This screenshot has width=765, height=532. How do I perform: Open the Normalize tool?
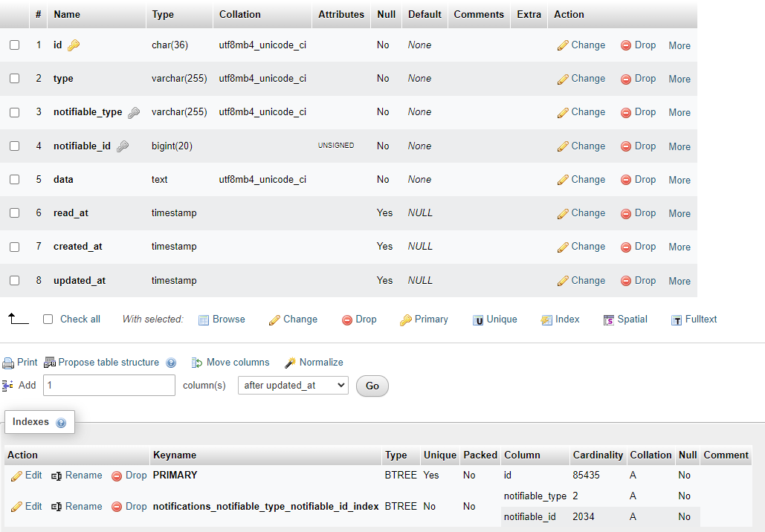coord(314,363)
